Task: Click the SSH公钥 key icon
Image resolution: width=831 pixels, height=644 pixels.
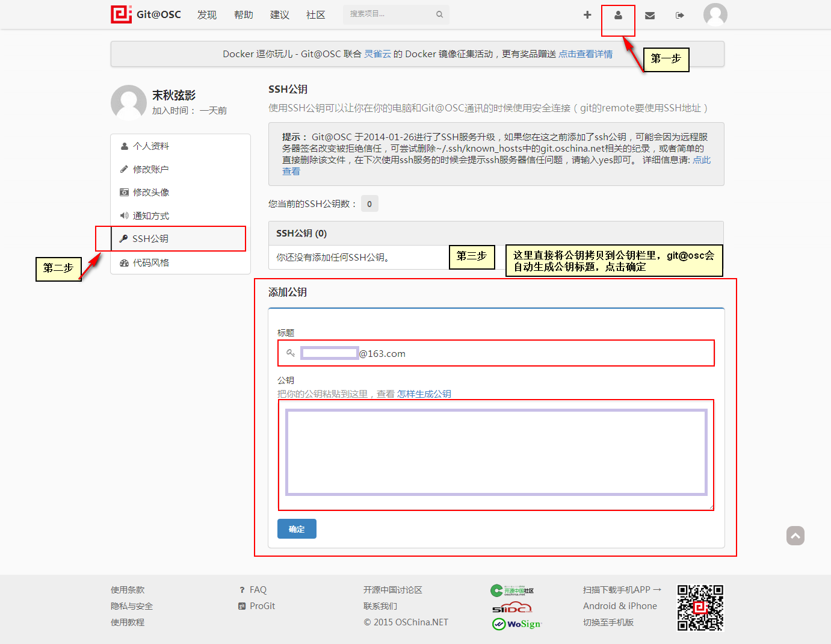Action: pyautogui.click(x=124, y=238)
